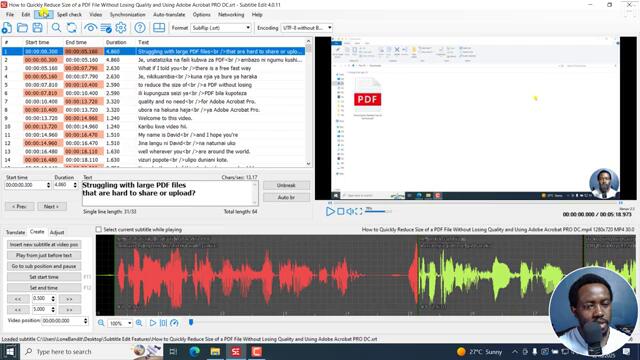Play the video with the play icon
Screen dimensions: 640x360
(330, 211)
